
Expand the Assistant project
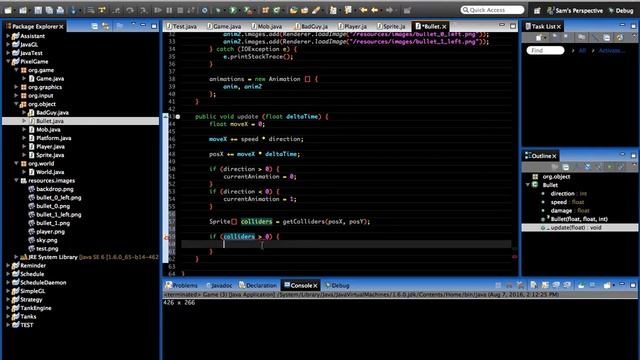click(8, 36)
